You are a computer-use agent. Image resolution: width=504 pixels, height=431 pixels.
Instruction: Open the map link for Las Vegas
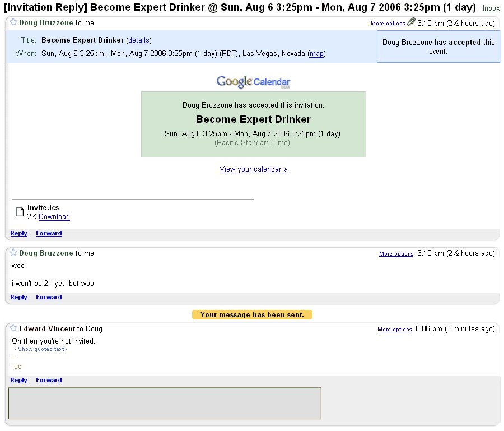coord(316,54)
